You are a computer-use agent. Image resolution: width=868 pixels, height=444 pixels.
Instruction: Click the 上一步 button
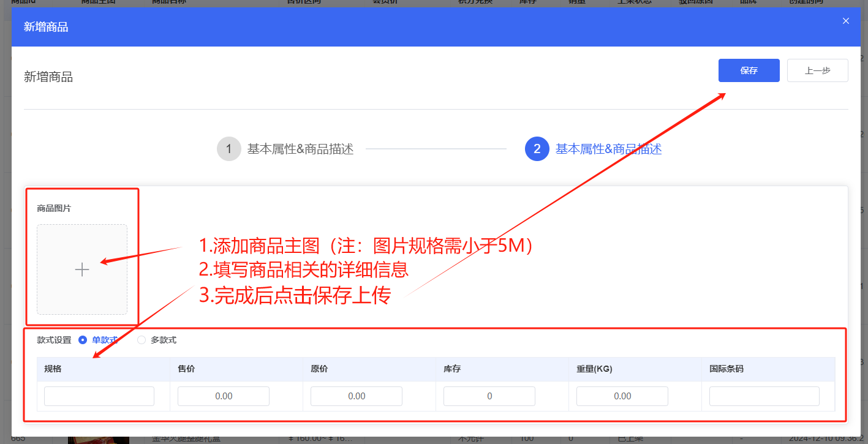pos(817,70)
